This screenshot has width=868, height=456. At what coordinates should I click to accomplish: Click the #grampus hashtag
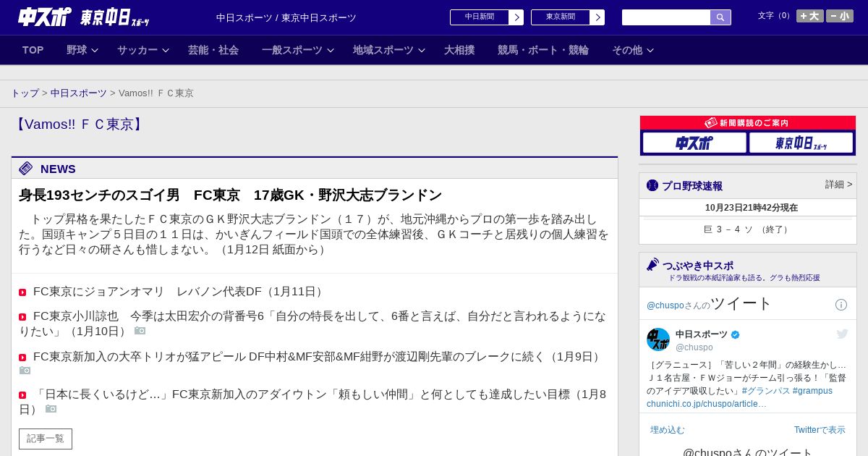[x=812, y=391]
